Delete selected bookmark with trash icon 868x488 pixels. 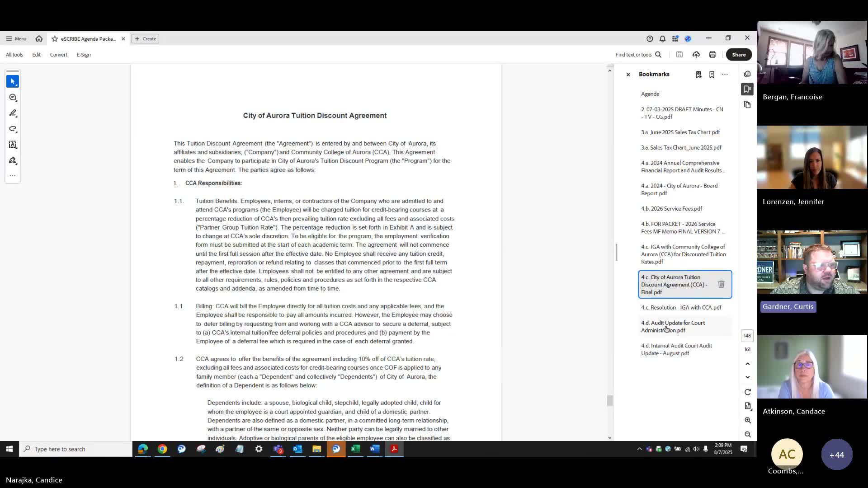721,284
